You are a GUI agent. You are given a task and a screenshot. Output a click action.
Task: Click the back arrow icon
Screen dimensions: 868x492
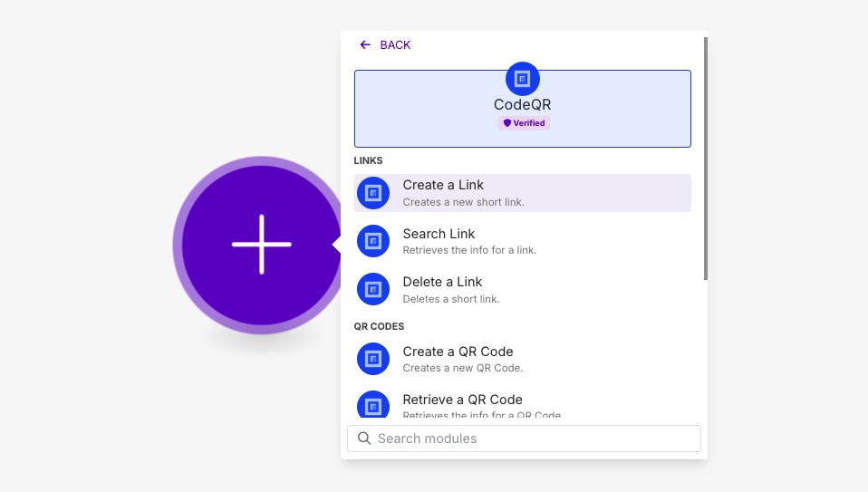tap(365, 44)
